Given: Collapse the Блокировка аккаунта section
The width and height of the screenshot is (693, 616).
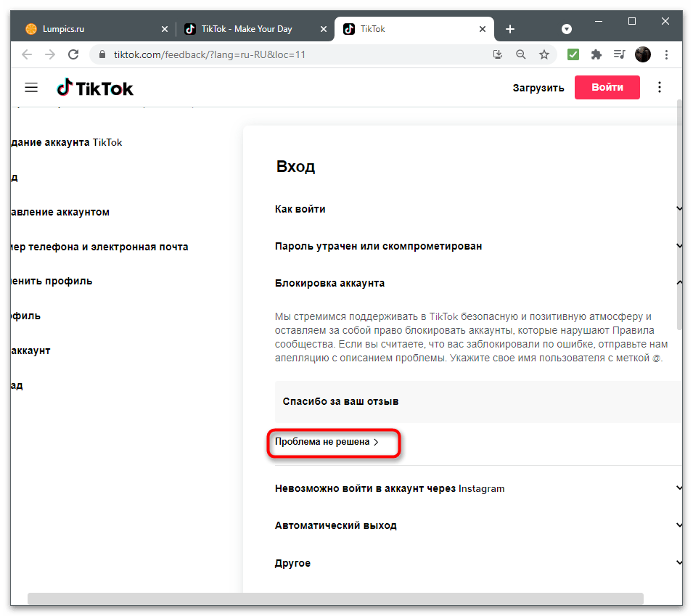Looking at the screenshot, I should pos(477,283).
